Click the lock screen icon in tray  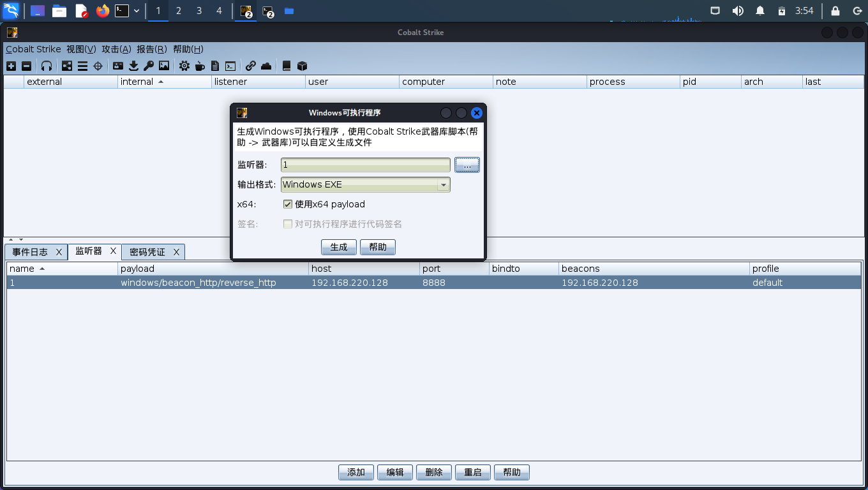[835, 10]
